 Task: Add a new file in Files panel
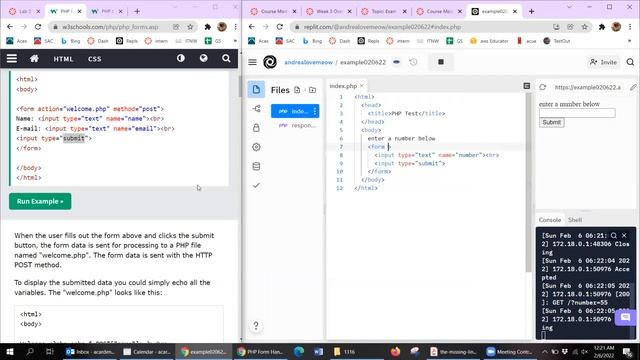click(x=297, y=90)
